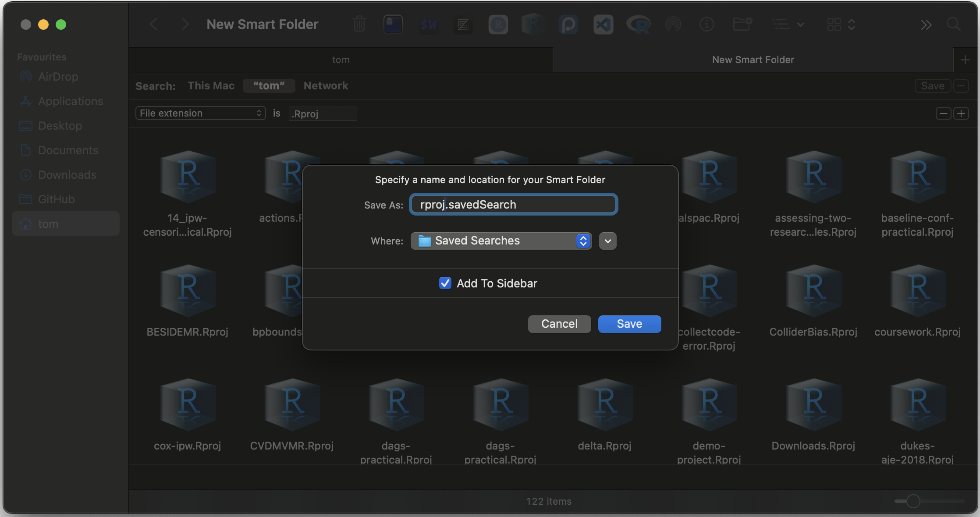980x517 pixels.
Task: Open Downloads in the sidebar
Action: [66, 175]
